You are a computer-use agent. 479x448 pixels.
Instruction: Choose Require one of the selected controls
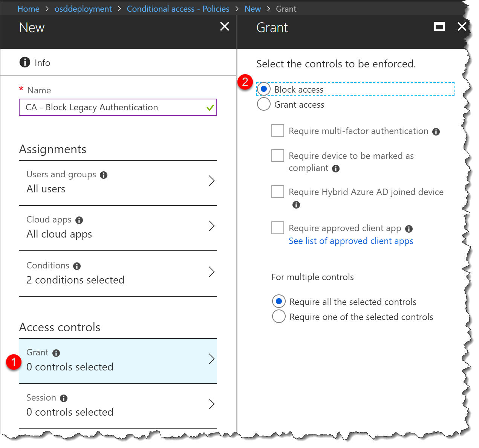(x=279, y=317)
